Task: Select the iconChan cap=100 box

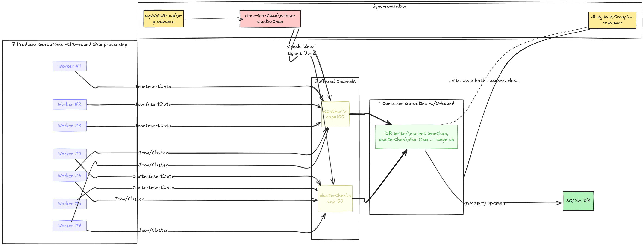Action: pyautogui.click(x=335, y=114)
